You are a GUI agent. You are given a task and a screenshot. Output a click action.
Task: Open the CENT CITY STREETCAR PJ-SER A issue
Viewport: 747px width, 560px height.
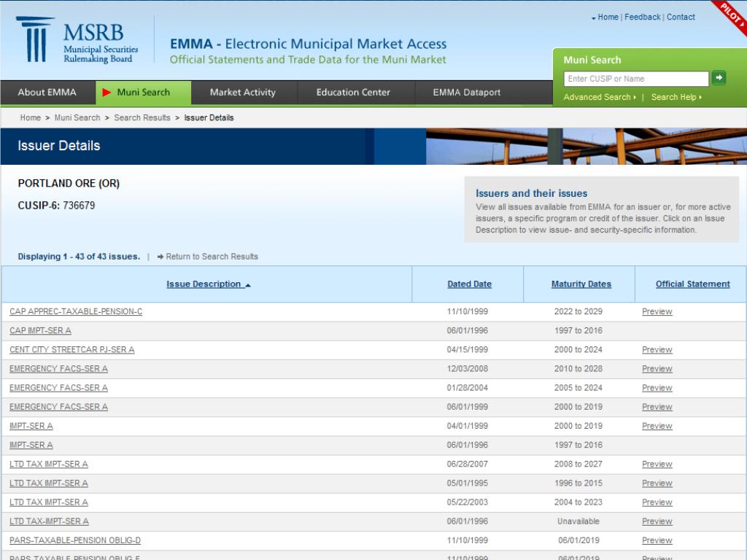tap(70, 349)
